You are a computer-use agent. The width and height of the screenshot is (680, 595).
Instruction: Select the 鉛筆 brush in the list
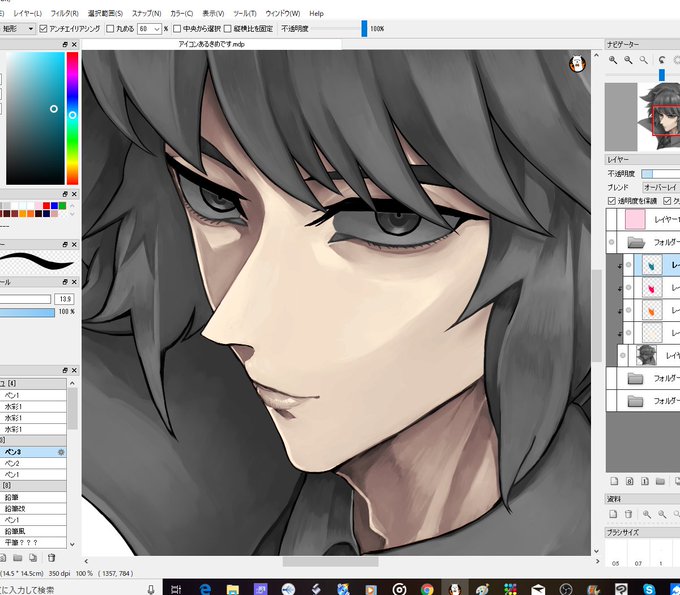coord(33,497)
